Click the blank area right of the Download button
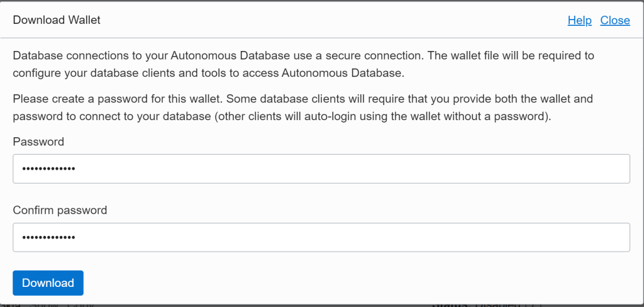 coord(314,282)
